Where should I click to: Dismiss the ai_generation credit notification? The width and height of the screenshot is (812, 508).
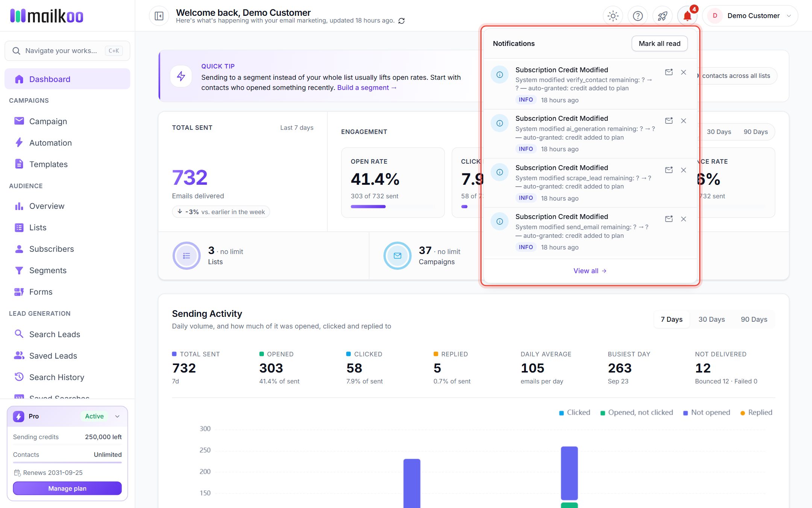(683, 121)
